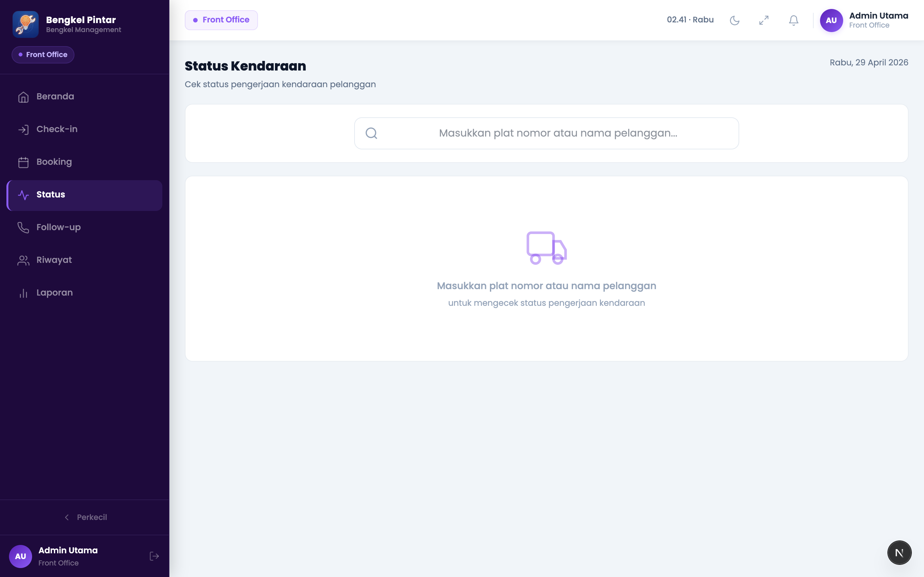Viewport: 924px width, 577px height.
Task: Open the Laporan reports page
Action: pos(84,293)
